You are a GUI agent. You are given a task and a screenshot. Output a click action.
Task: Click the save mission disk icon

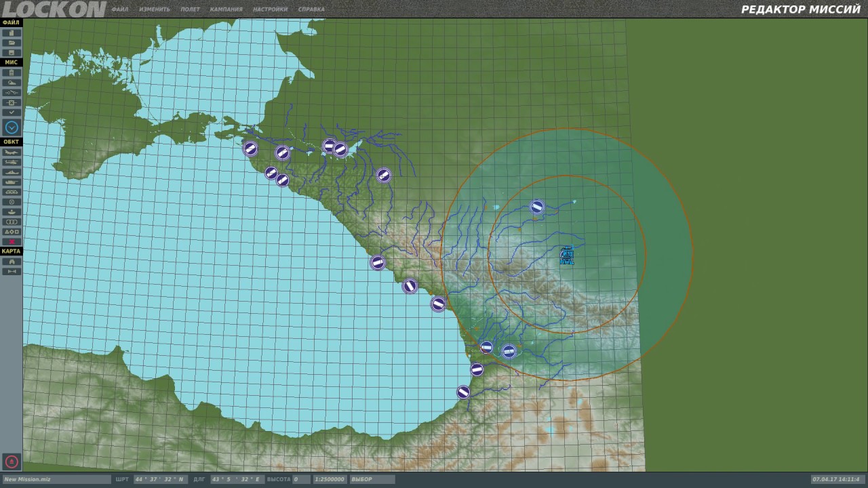12,53
